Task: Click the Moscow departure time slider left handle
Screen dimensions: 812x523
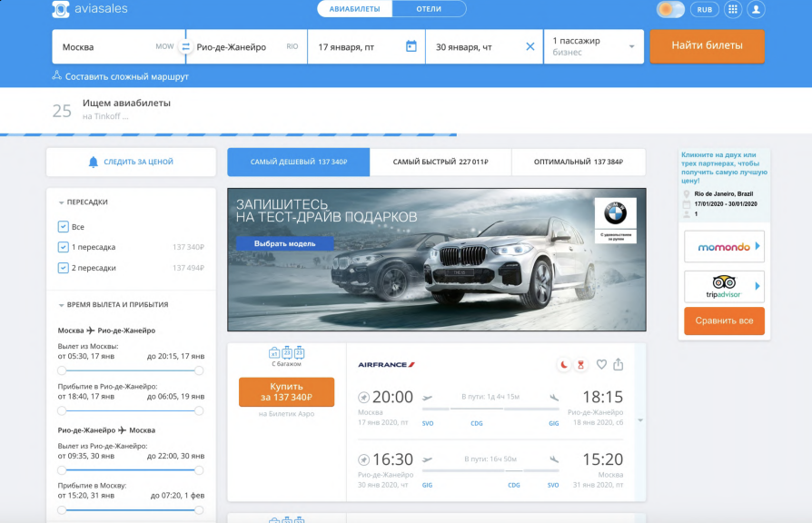Action: (61, 370)
